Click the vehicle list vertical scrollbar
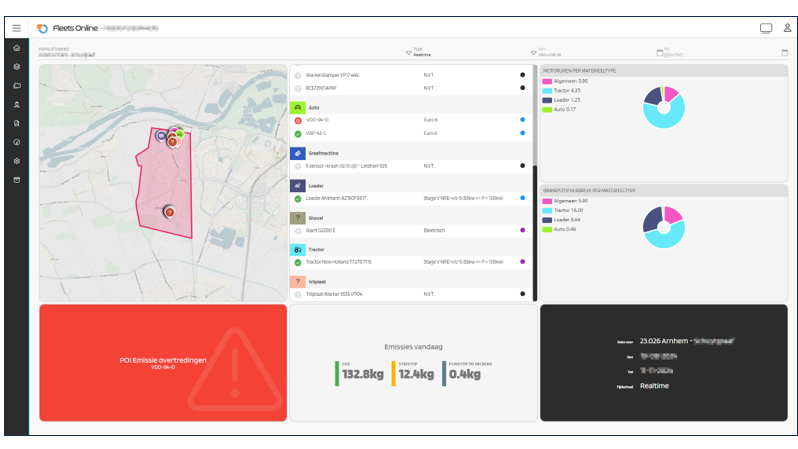The height and width of the screenshot is (449, 798). coord(535,233)
